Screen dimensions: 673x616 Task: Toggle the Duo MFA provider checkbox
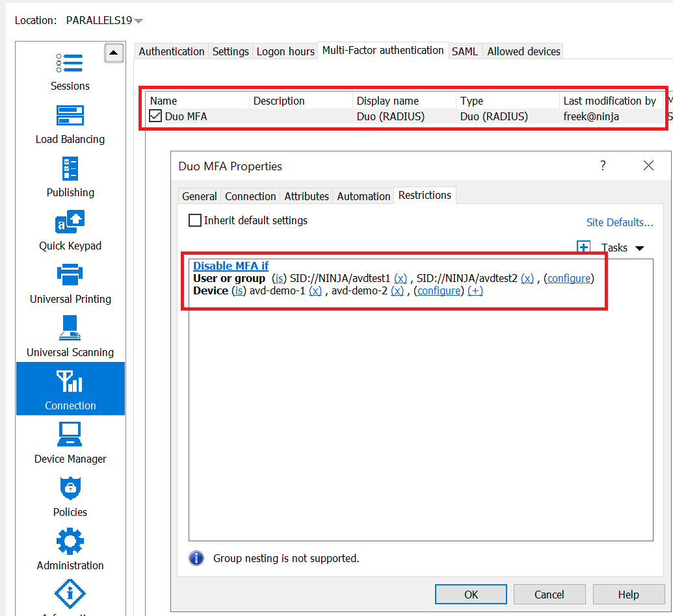(155, 116)
